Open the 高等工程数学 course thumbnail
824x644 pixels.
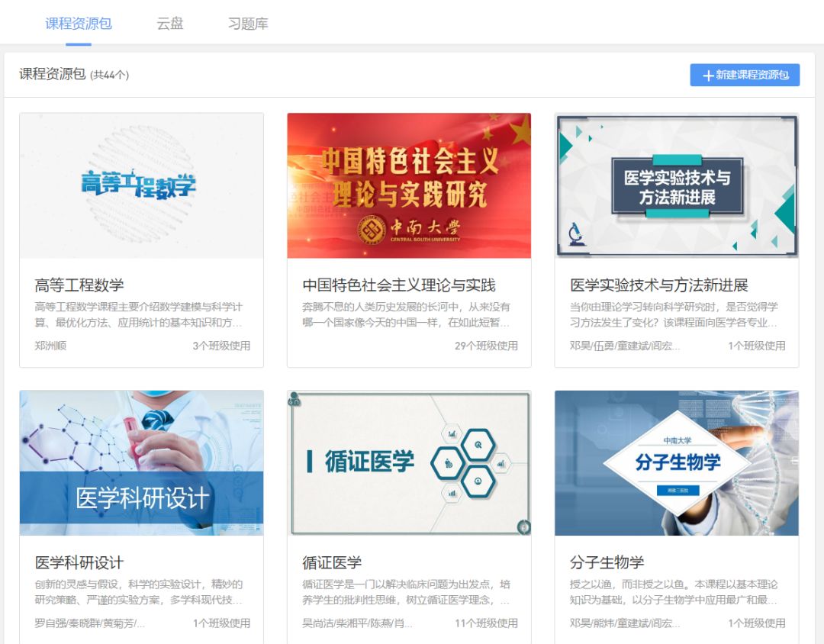point(141,185)
